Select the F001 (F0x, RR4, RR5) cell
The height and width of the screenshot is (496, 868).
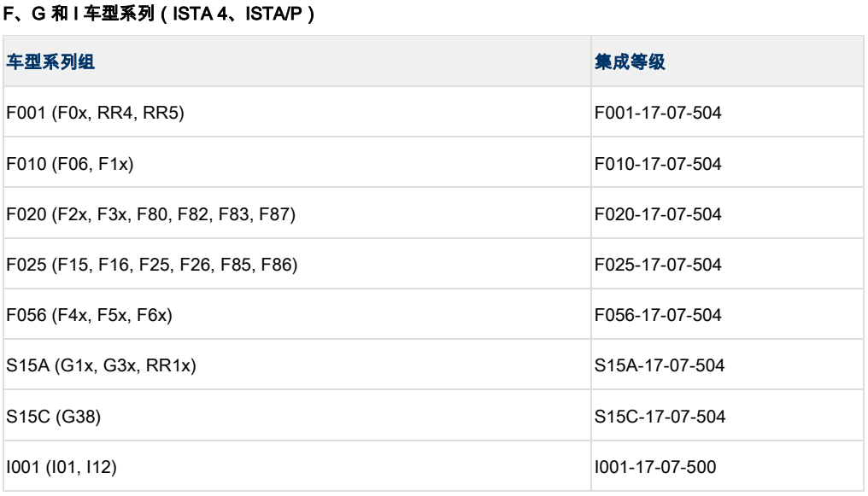(96, 113)
